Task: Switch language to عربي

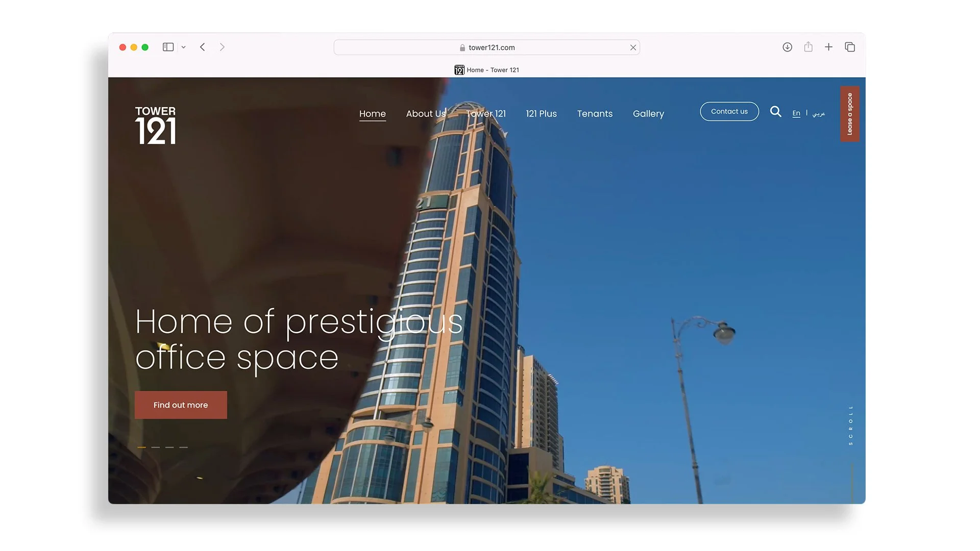Action: pyautogui.click(x=819, y=113)
